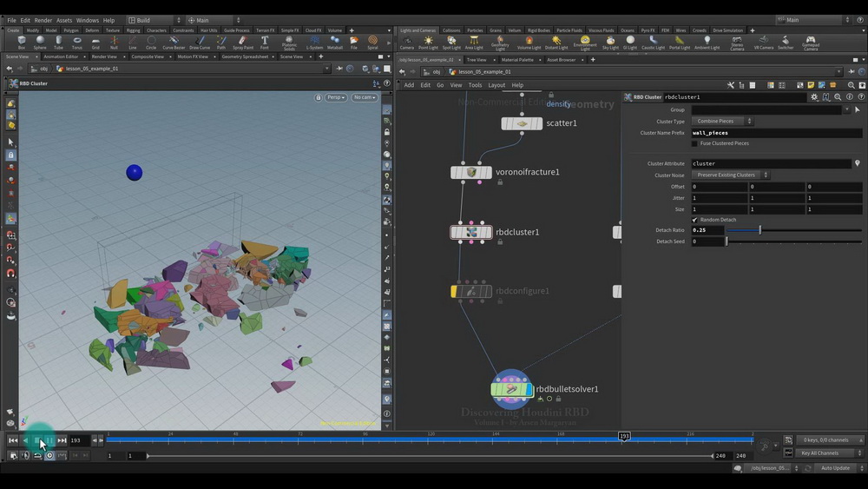Add a Spot Light from shelf

point(451,43)
